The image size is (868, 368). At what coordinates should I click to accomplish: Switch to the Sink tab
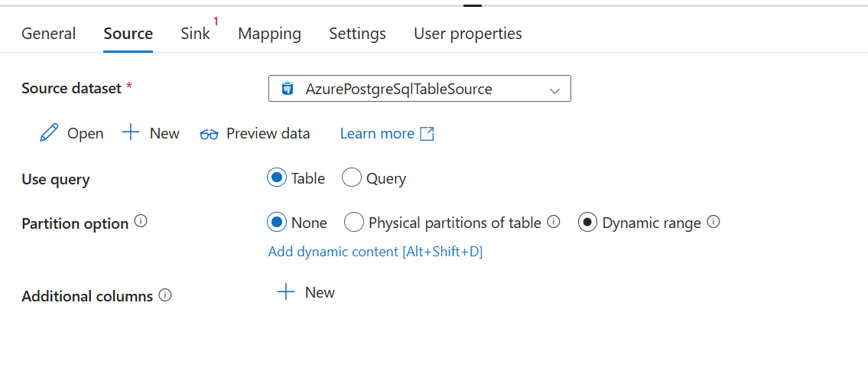[195, 34]
